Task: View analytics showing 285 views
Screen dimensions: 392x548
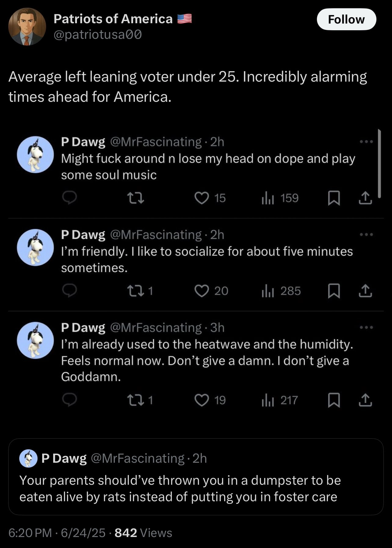Action: pyautogui.click(x=281, y=291)
